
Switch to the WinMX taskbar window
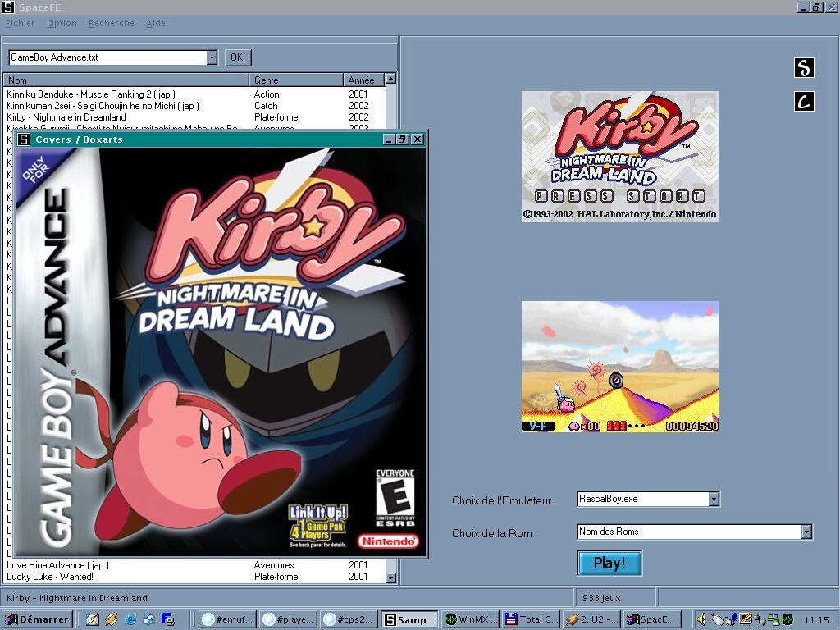(472, 619)
